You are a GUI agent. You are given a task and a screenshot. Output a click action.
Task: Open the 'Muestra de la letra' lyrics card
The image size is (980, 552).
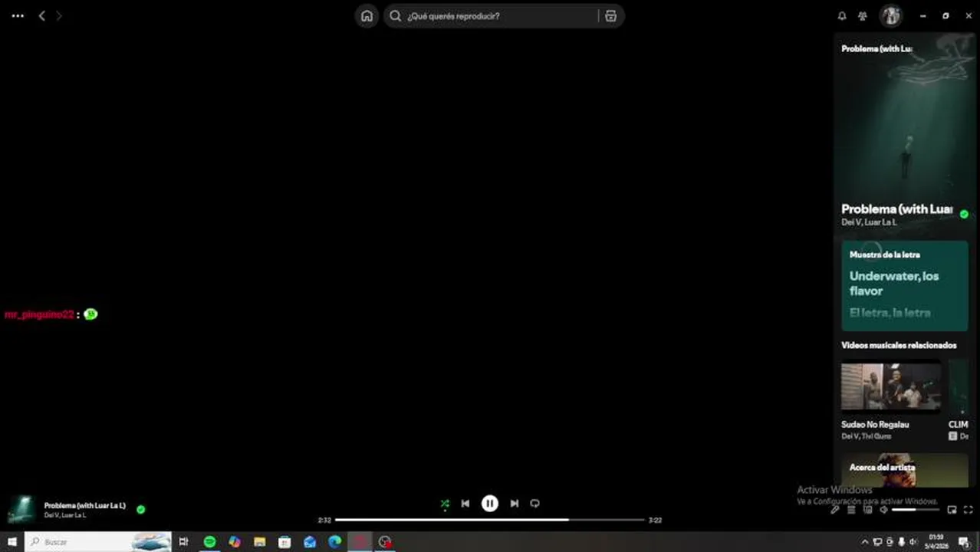[905, 286]
